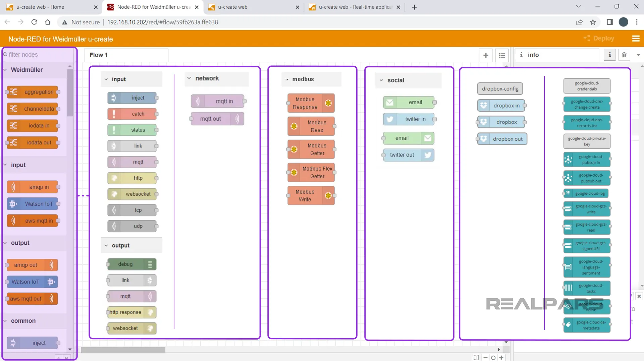The image size is (644, 362).
Task: Click the Deploy button
Action: click(x=599, y=39)
